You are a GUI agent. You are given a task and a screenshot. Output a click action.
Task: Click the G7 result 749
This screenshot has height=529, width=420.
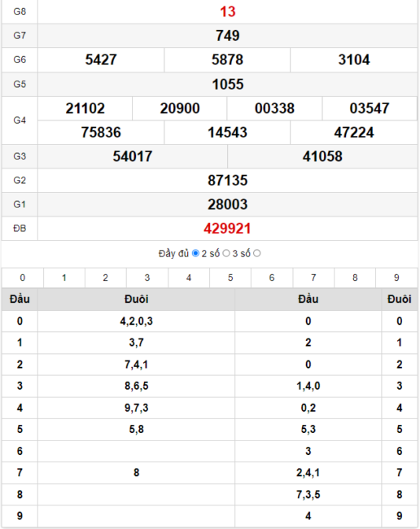point(228,36)
